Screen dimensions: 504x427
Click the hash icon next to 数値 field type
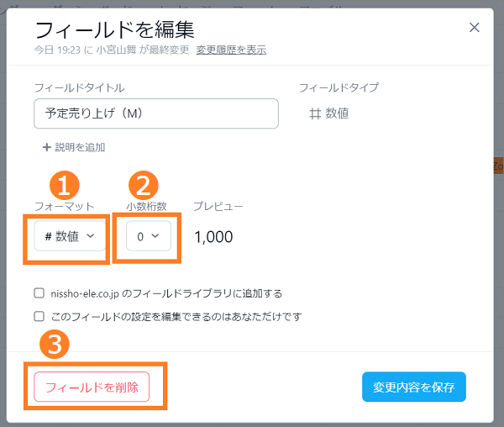[315, 113]
